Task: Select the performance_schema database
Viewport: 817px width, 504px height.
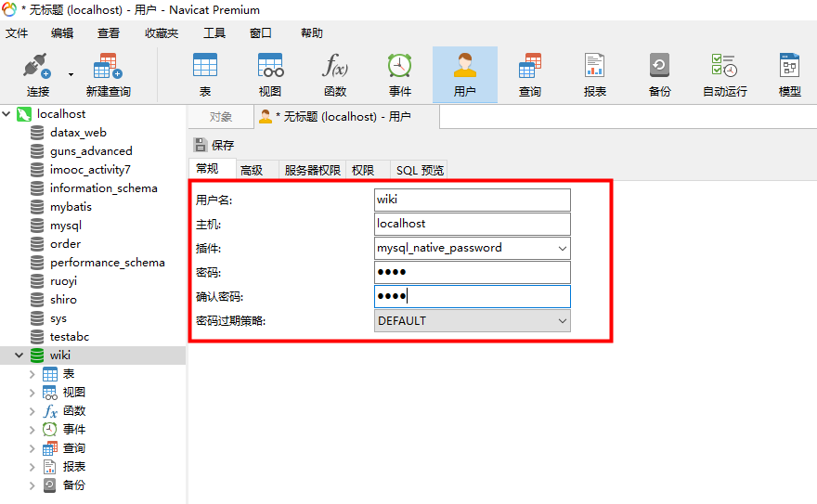Action: pyautogui.click(x=108, y=263)
